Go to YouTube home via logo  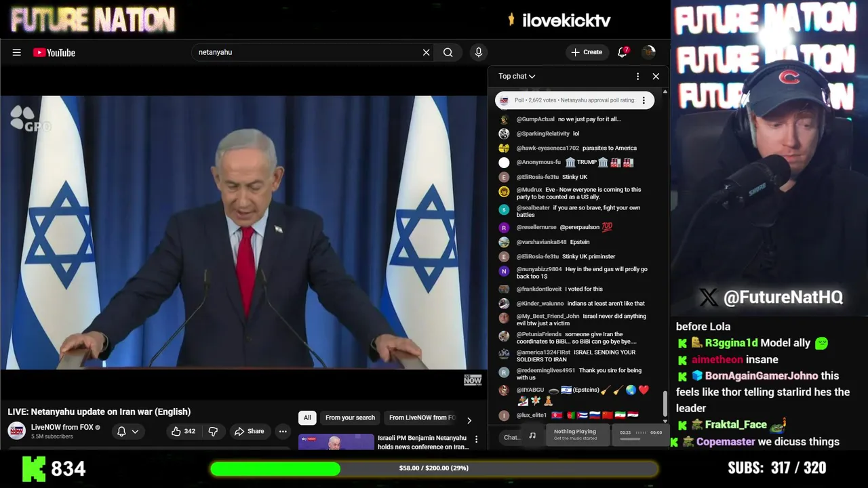[54, 52]
